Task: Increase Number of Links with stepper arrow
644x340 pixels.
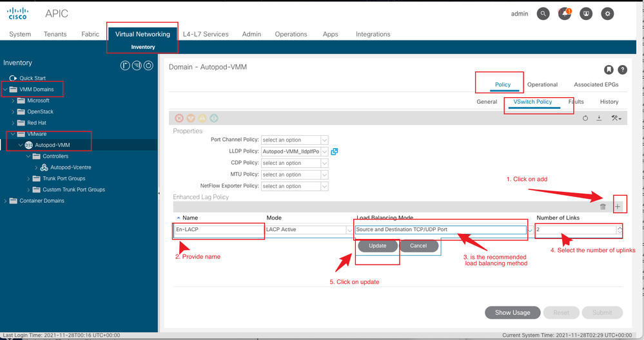Action: tap(620, 227)
